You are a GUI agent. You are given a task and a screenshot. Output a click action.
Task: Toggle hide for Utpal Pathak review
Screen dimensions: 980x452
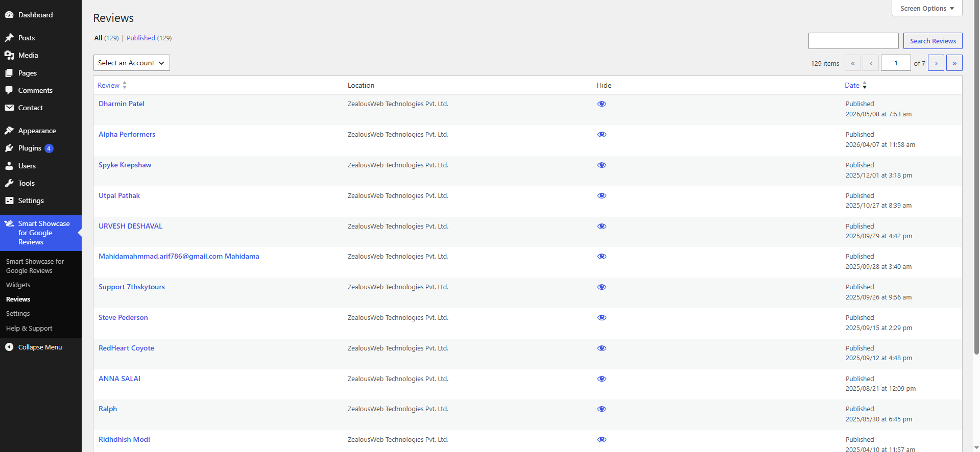tap(602, 195)
